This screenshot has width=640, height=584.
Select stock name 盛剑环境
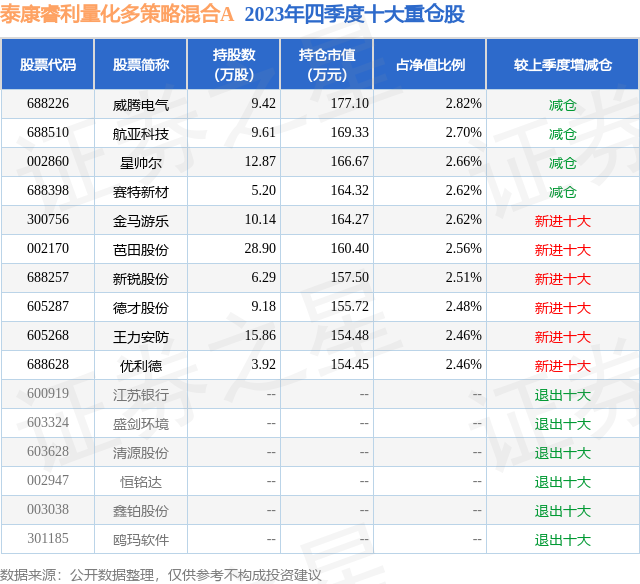click(x=141, y=424)
